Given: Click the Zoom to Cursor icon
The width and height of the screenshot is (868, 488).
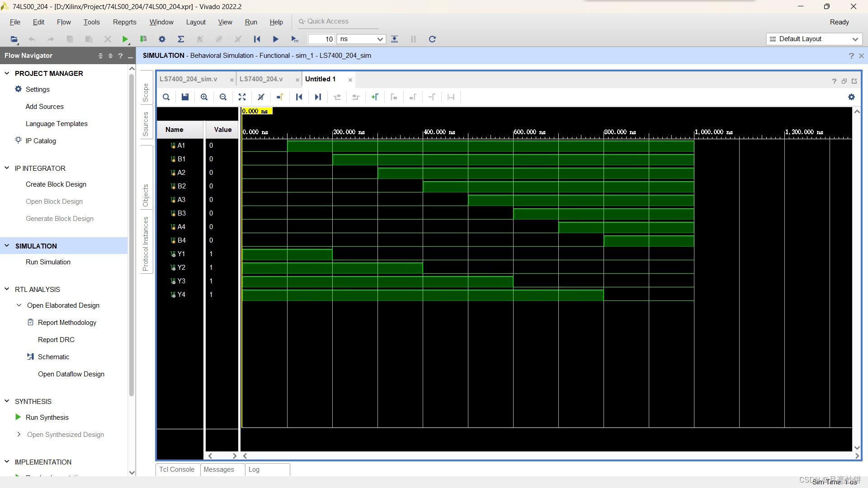Looking at the screenshot, I should click(261, 97).
